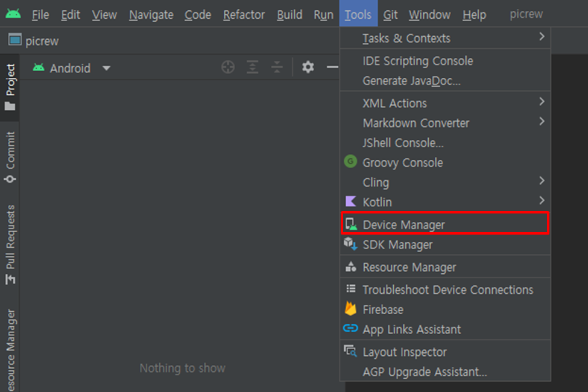Screen dimensions: 588x392
Task: Open the Navigate menu
Action: tap(151, 14)
